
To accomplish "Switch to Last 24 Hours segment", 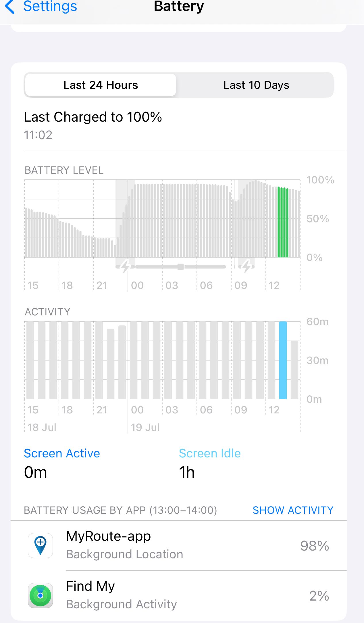I will [x=101, y=85].
